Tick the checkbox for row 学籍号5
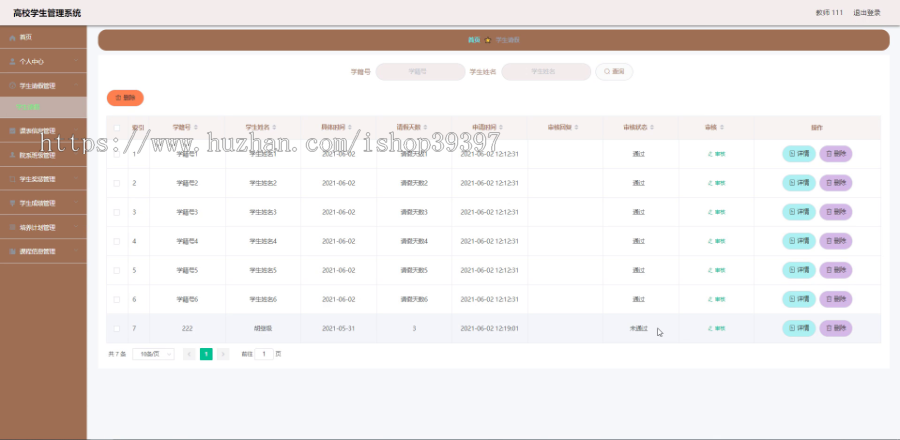Screen dimensions: 900x440 117,270
